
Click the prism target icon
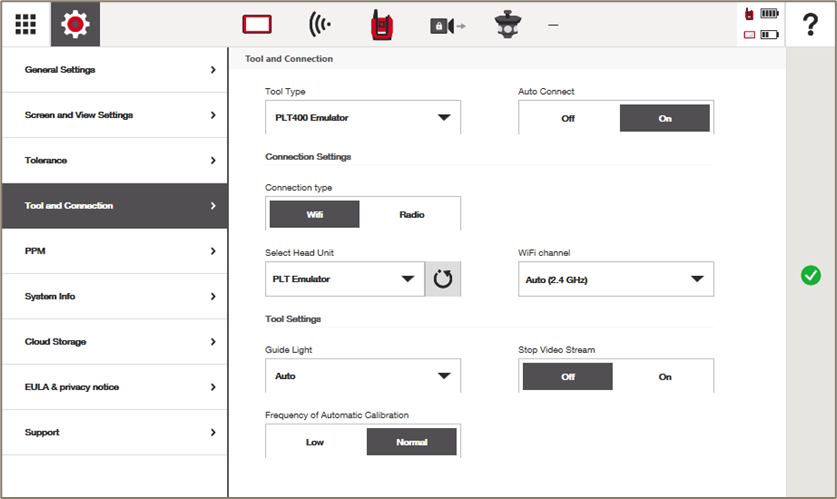[x=509, y=25]
